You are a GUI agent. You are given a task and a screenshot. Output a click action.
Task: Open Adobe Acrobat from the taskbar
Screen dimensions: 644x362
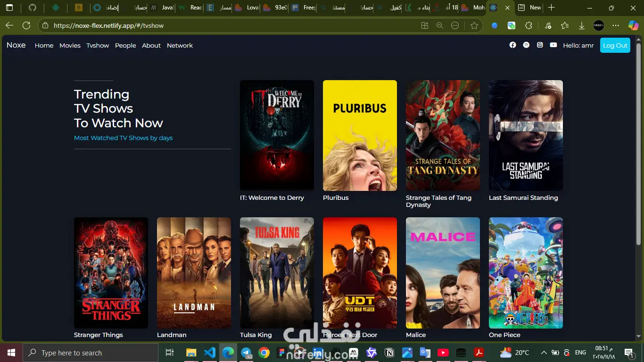479,353
